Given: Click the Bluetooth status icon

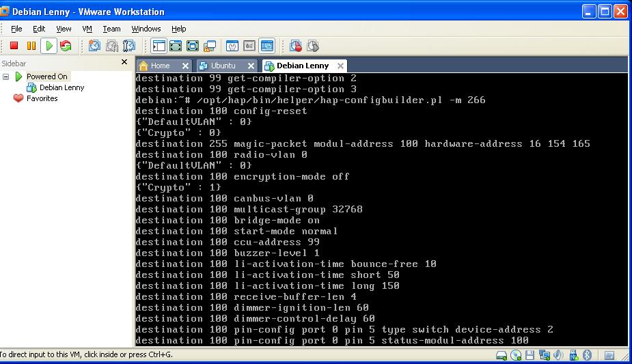Looking at the screenshot, I should [x=588, y=355].
